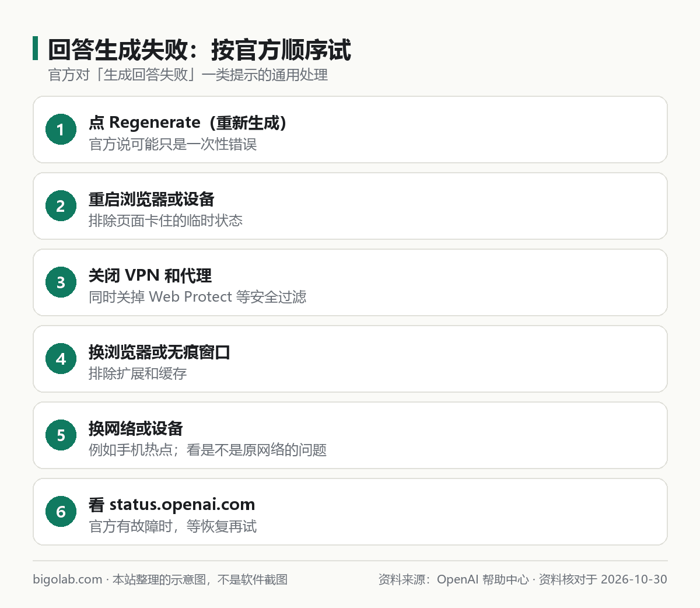Select text 同时关掉 Web Protect 等安全过滤
Viewport: 700px width, 608px height.
pyautogui.click(x=198, y=297)
